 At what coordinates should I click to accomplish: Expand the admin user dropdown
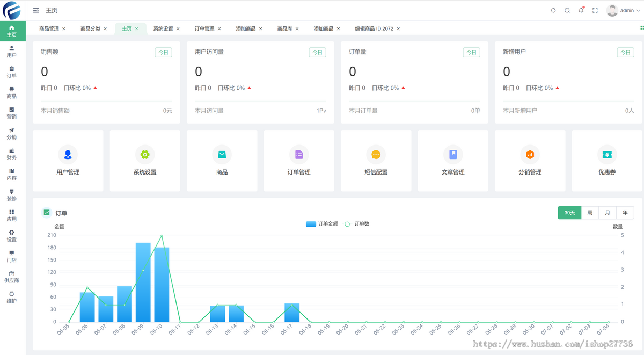tap(623, 10)
